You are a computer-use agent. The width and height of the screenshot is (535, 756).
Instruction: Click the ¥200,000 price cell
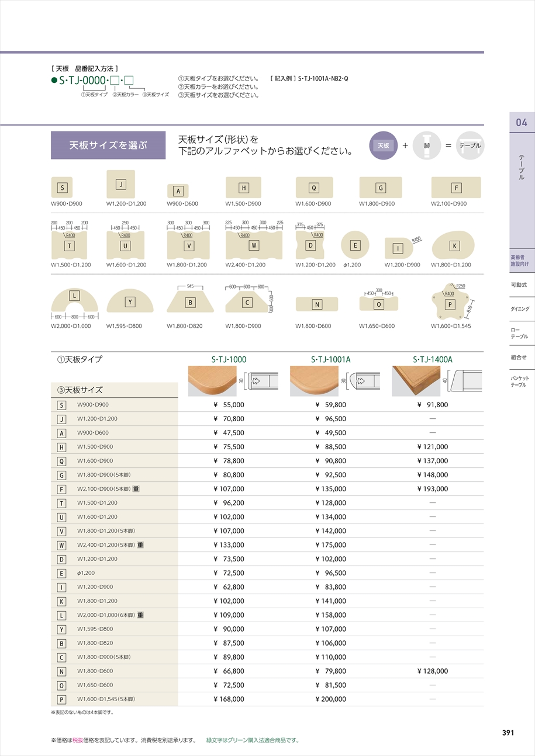click(x=330, y=699)
